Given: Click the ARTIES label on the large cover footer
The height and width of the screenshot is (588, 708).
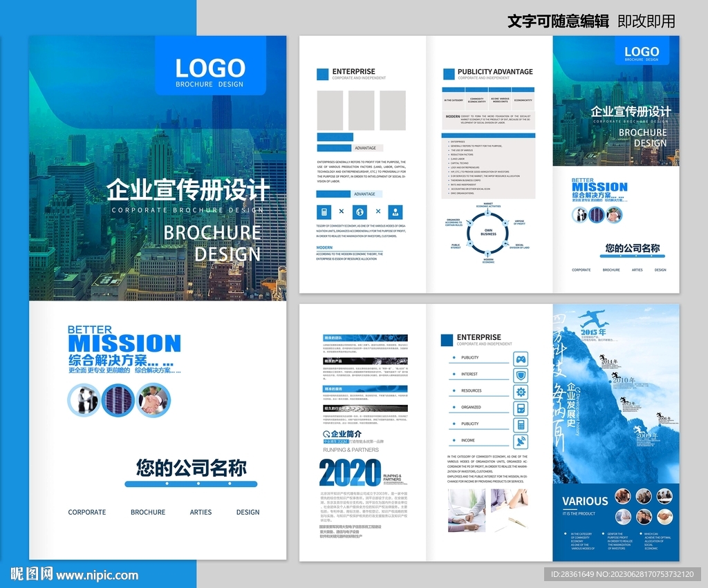Looking at the screenshot, I should pos(201,512).
